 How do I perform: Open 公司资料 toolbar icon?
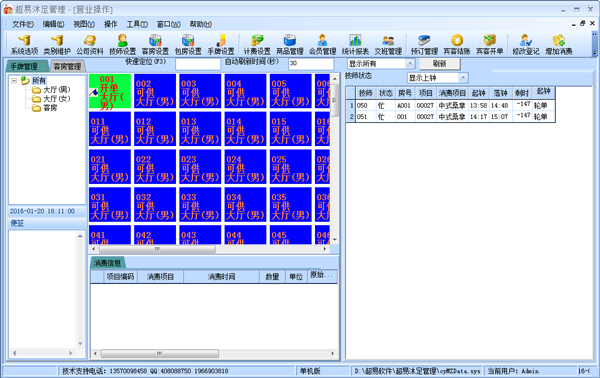(x=90, y=45)
